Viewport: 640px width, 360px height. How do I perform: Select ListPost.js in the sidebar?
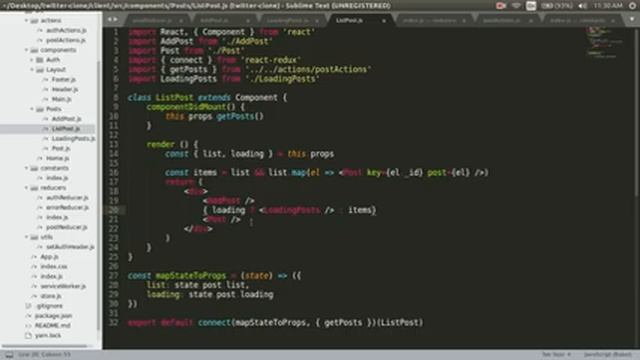(66, 129)
